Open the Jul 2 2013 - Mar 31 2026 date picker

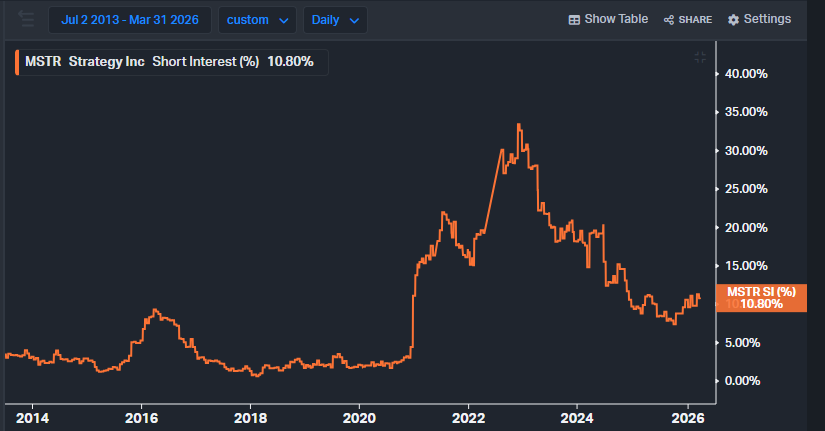(130, 19)
